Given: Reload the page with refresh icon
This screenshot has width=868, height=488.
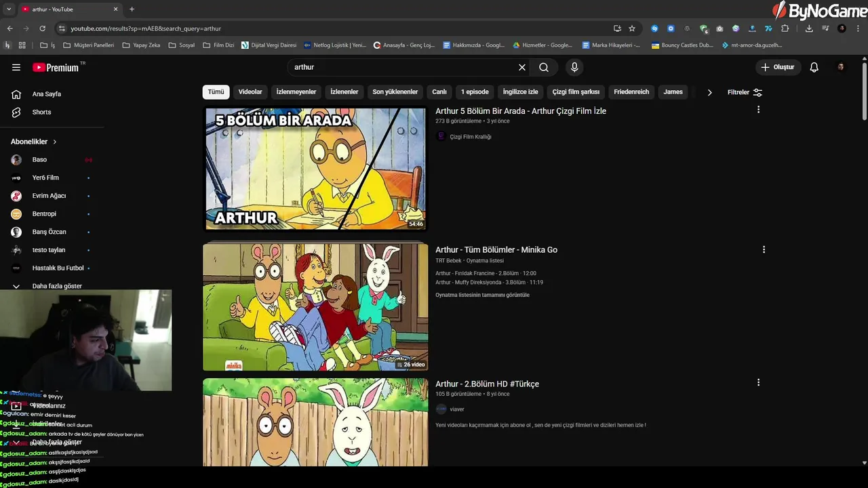Looking at the screenshot, I should [42, 28].
